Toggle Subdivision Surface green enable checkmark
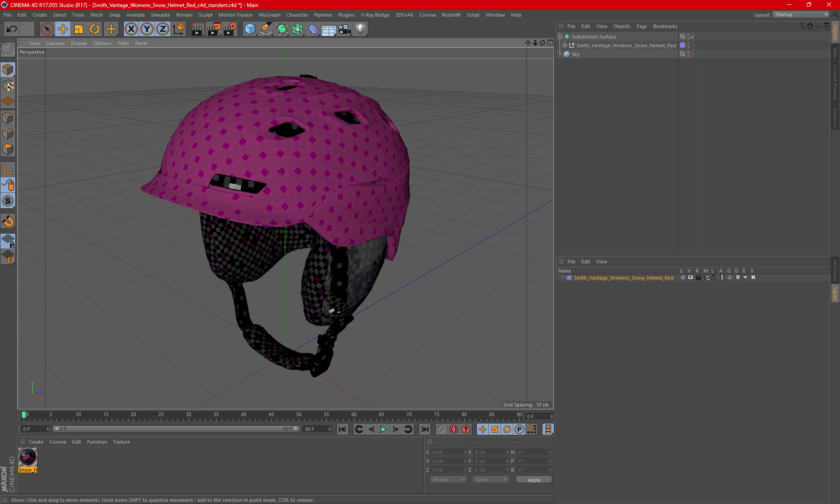 [x=692, y=37]
